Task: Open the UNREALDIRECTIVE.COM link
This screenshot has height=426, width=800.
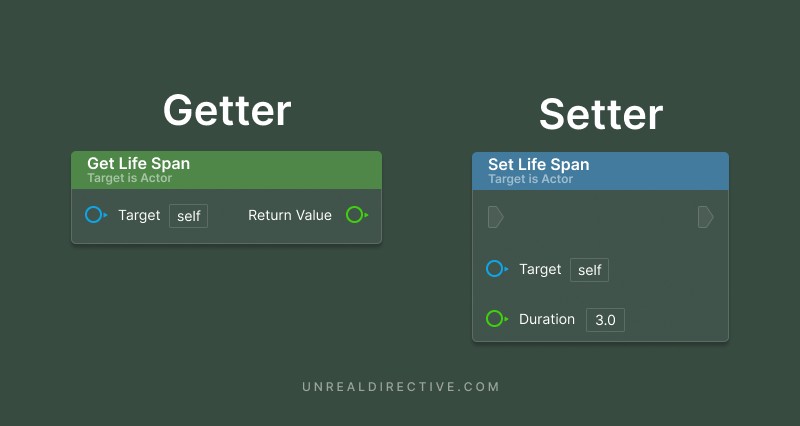Action: [401, 387]
